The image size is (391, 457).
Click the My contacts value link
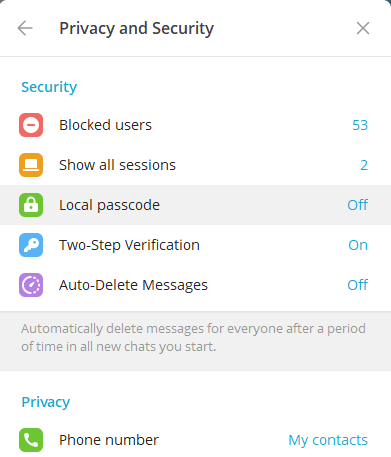(x=328, y=440)
